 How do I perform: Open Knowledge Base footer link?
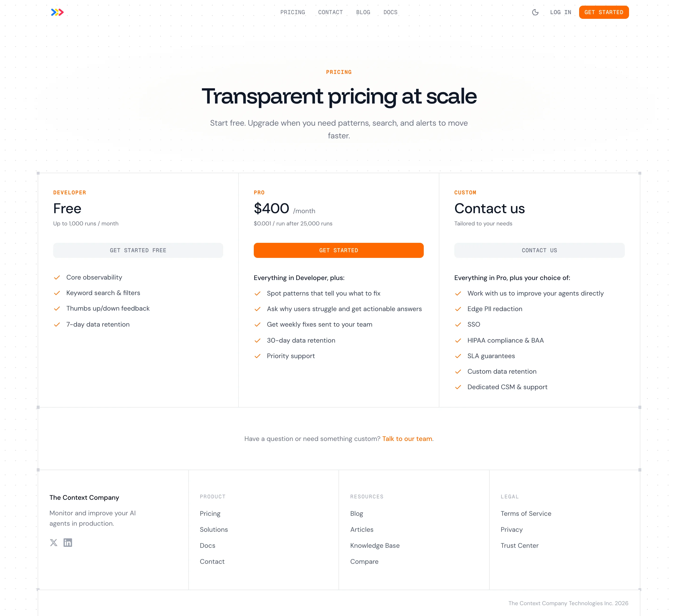coord(375,545)
